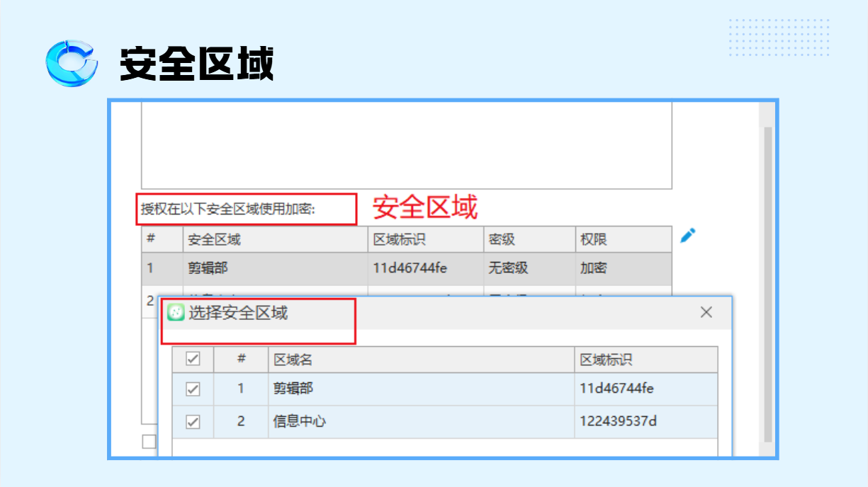Click the 安全区域 column header in main table

(275, 240)
